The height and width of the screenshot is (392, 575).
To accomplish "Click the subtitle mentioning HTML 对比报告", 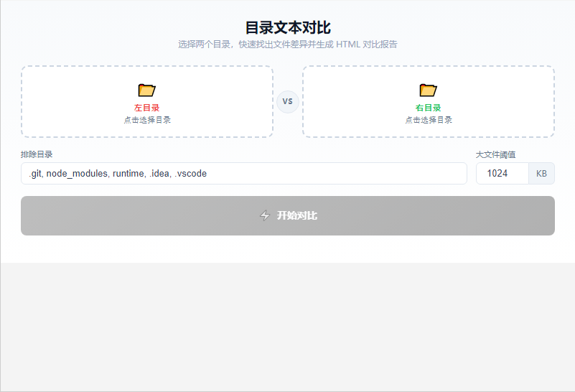I will [288, 45].
